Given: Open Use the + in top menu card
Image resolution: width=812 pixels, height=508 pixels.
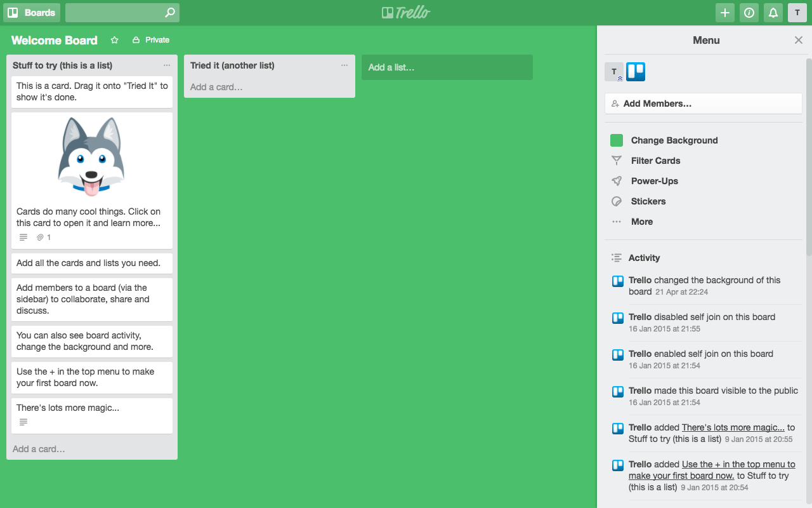Looking at the screenshot, I should click(x=92, y=378).
